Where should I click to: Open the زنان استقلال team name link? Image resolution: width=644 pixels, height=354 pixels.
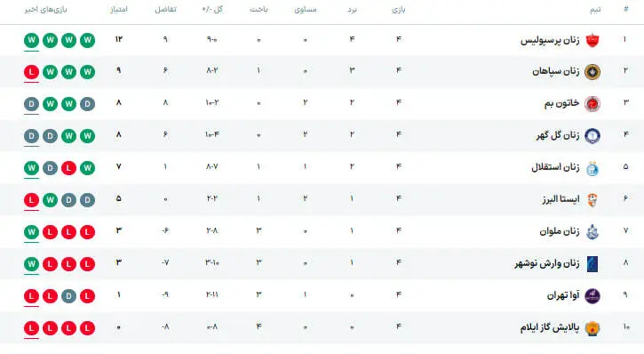coord(555,167)
